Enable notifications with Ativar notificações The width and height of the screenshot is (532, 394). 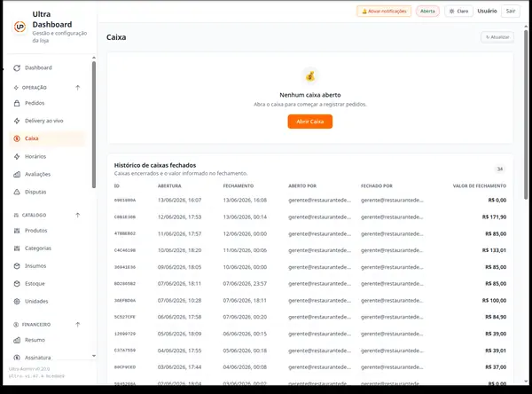pos(384,12)
